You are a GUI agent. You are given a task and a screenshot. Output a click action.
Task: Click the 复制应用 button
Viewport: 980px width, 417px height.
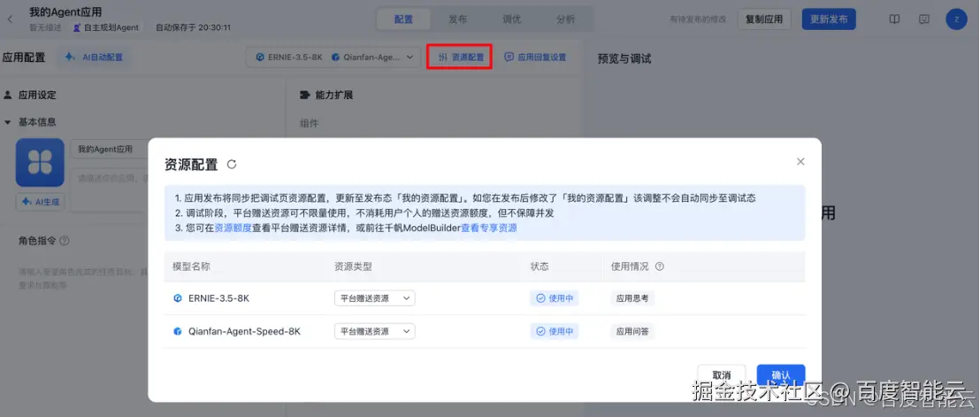[764, 19]
